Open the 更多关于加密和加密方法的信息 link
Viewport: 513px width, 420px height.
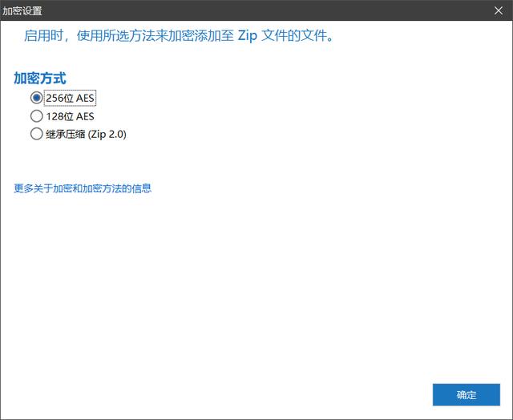(83, 188)
